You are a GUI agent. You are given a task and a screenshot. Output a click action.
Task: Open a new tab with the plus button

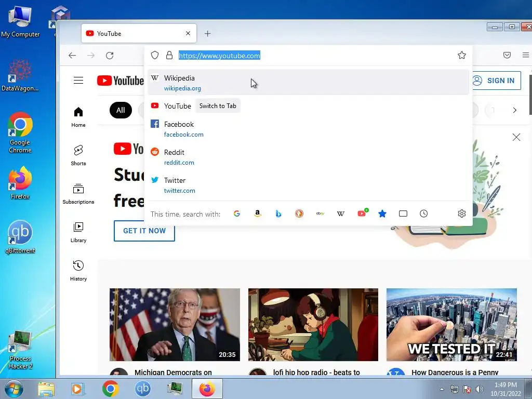coord(208,34)
